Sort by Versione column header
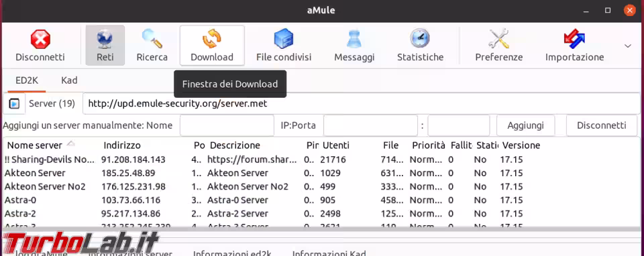The image size is (644, 256). coord(521,145)
